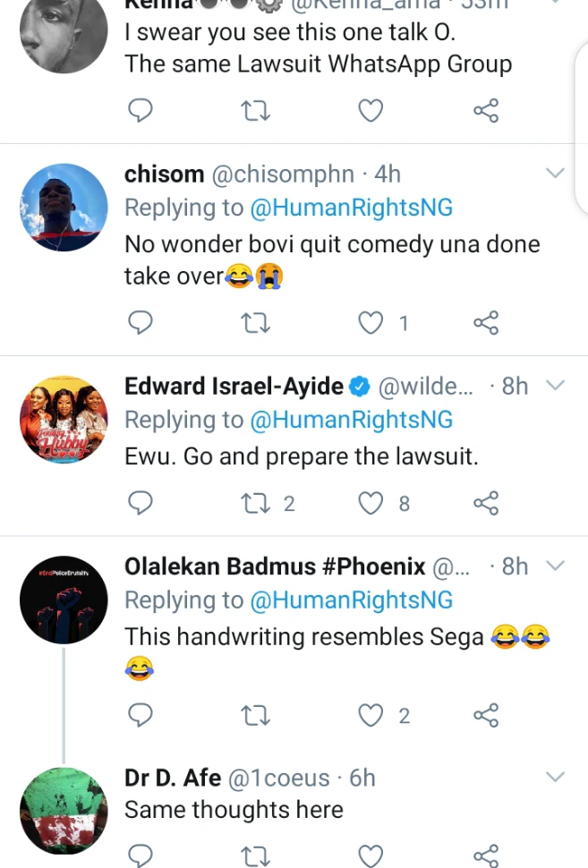Open @HumanRightsNG link in chisom's reply
The image size is (588, 868).
(351, 208)
